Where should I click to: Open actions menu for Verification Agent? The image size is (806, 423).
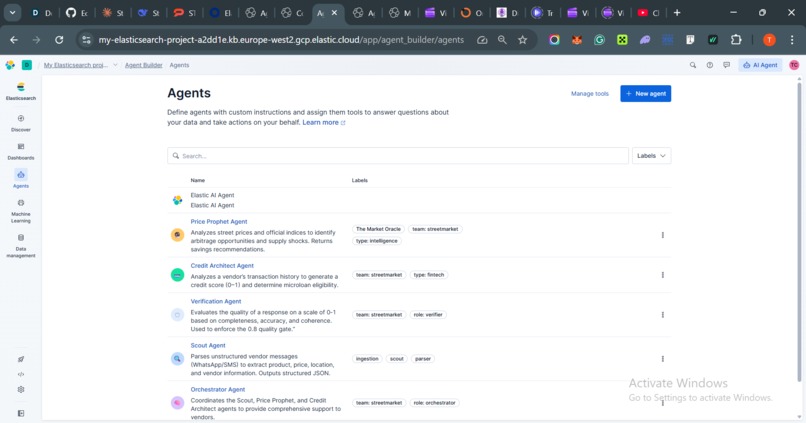pos(663,315)
